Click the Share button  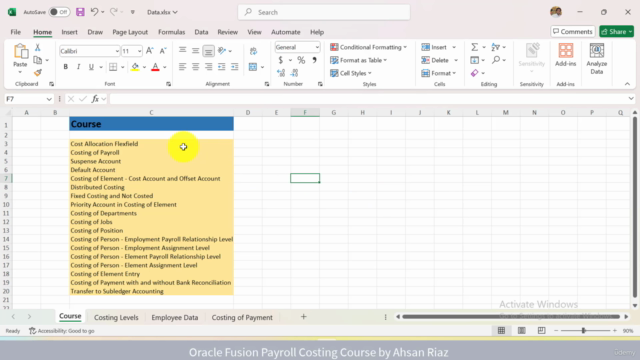point(616,31)
